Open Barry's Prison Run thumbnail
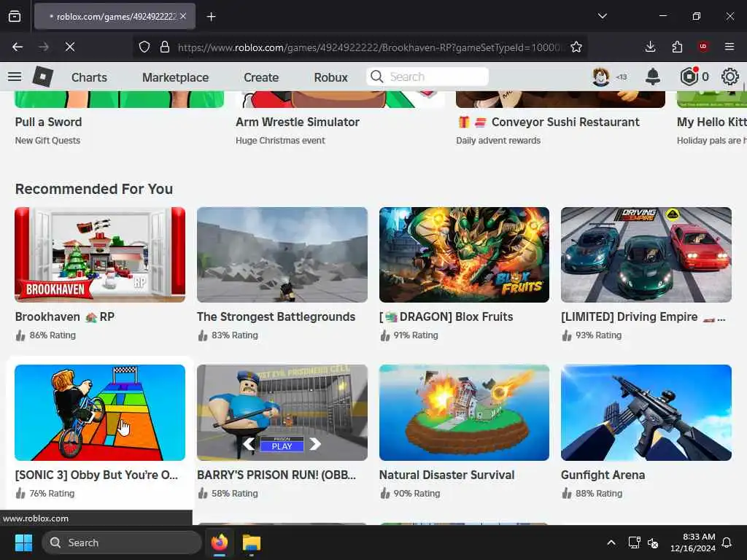This screenshot has width=747, height=560. point(282,413)
